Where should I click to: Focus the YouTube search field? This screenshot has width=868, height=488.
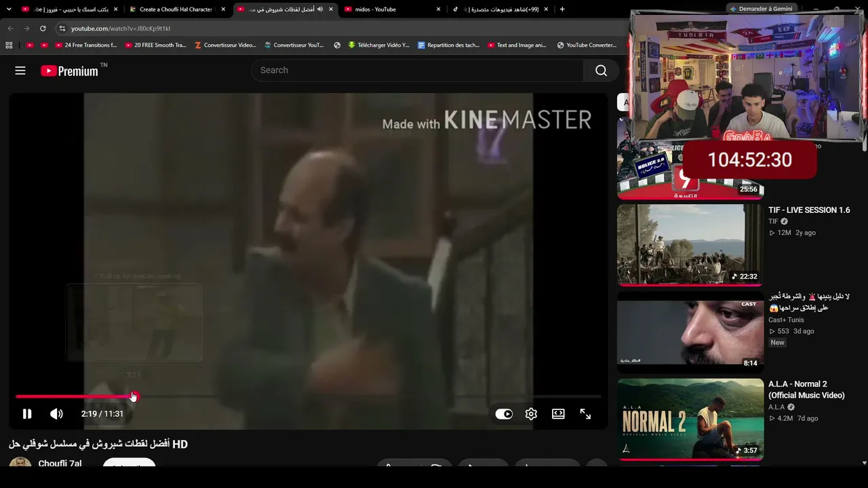[x=417, y=70]
